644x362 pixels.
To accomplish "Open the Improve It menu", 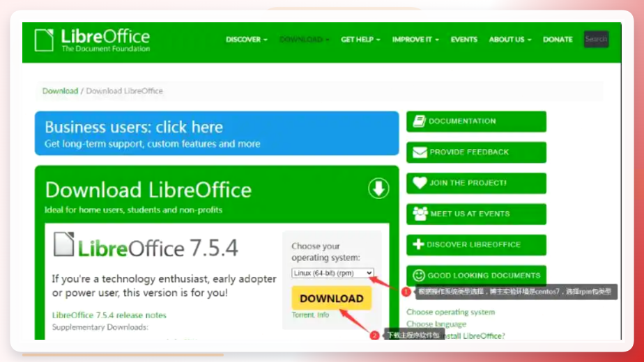I will coord(415,40).
